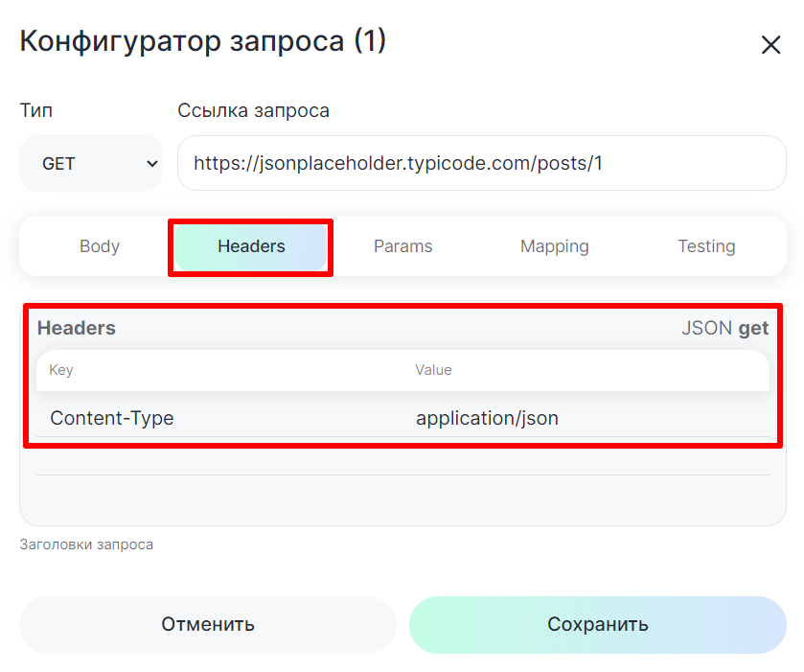Close the Конфигуратор запроса dialog
This screenshot has width=804, height=672.
coord(770,45)
